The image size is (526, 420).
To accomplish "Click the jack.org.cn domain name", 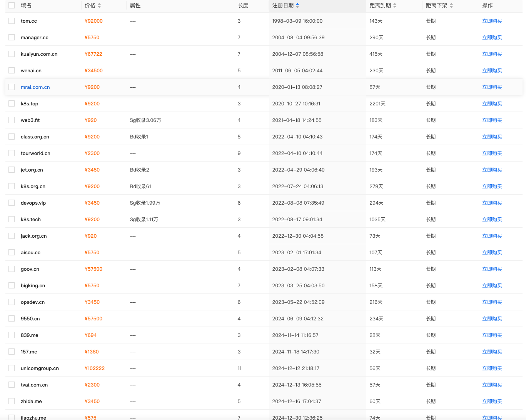I will coord(33,236).
